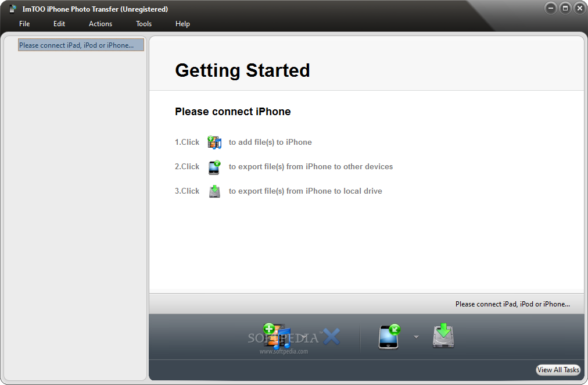Click iPhone export icon in step 2

coord(214,167)
